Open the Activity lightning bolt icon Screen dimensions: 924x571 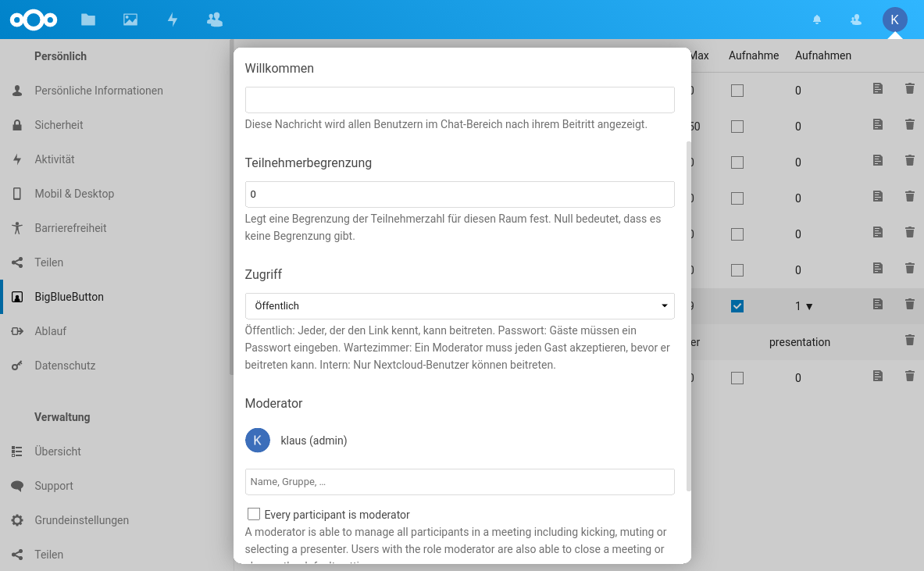tap(173, 20)
